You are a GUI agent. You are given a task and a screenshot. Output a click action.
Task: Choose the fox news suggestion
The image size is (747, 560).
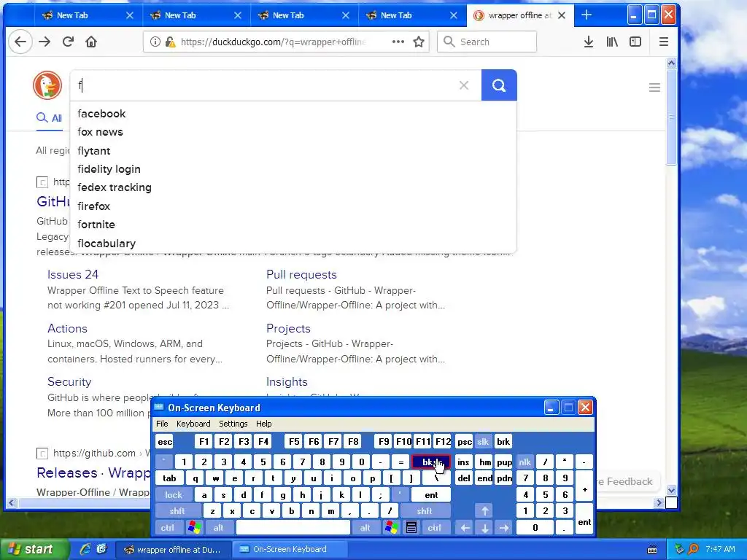(x=293, y=132)
